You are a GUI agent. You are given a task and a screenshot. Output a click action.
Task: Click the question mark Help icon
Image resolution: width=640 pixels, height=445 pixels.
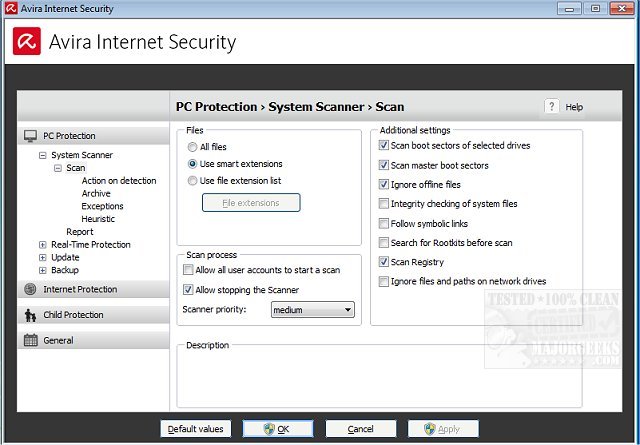coord(552,107)
